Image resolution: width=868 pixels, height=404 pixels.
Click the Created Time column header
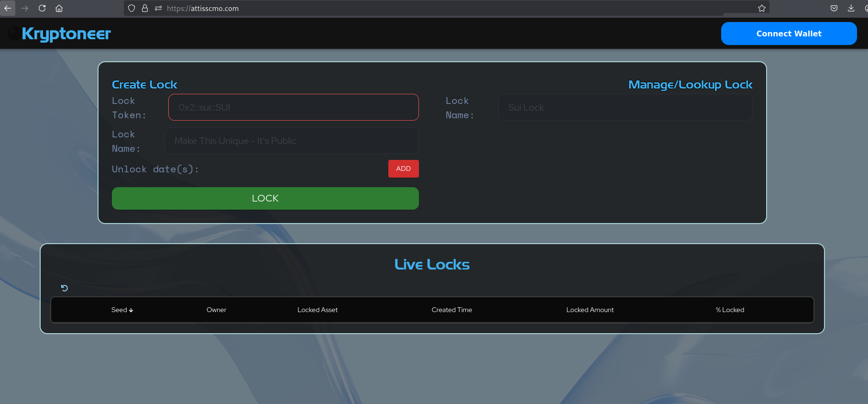point(451,310)
